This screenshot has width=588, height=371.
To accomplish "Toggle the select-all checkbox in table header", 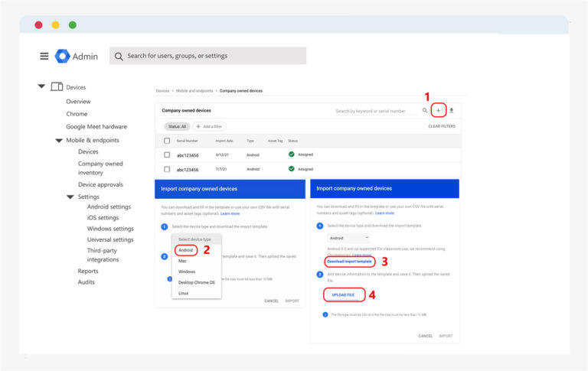I will 167,141.
